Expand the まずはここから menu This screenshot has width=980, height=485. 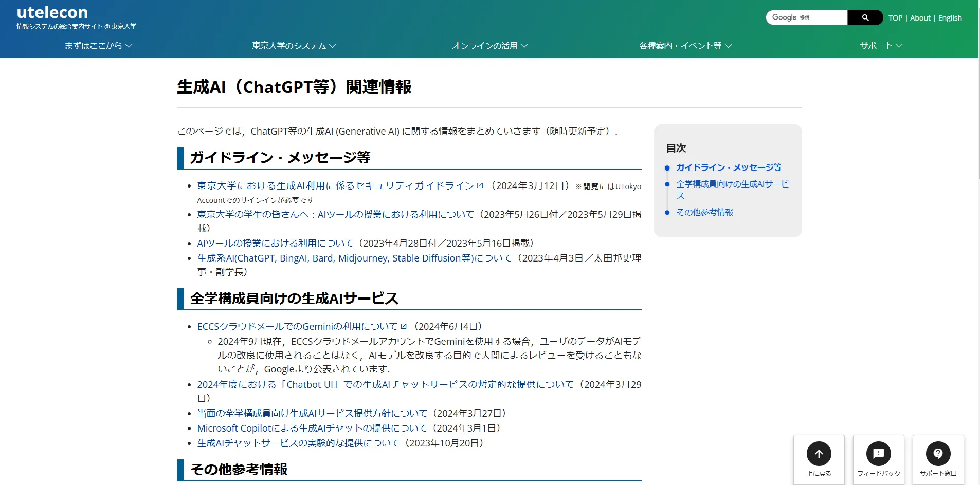tap(98, 46)
